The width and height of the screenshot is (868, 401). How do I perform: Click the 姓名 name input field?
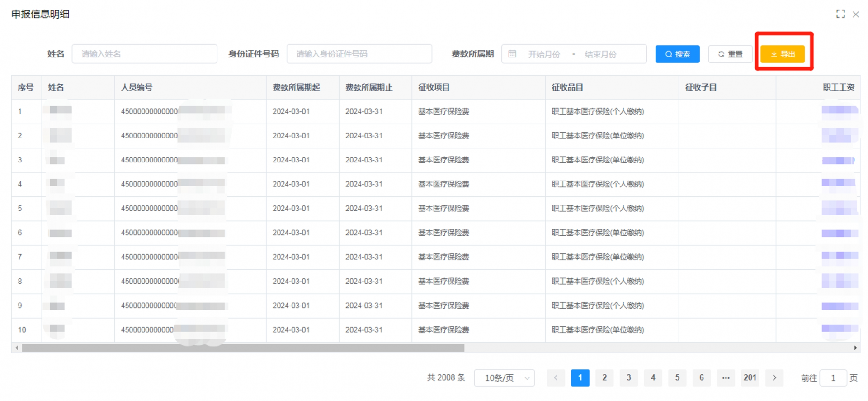coord(144,54)
